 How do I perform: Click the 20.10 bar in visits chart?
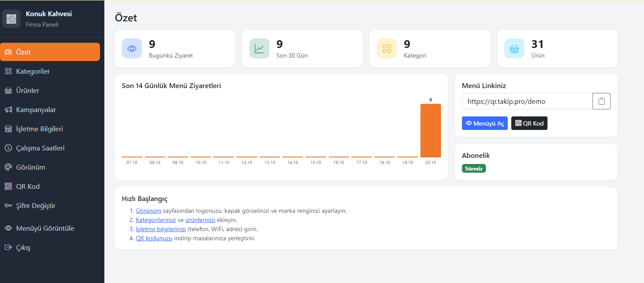(430, 130)
